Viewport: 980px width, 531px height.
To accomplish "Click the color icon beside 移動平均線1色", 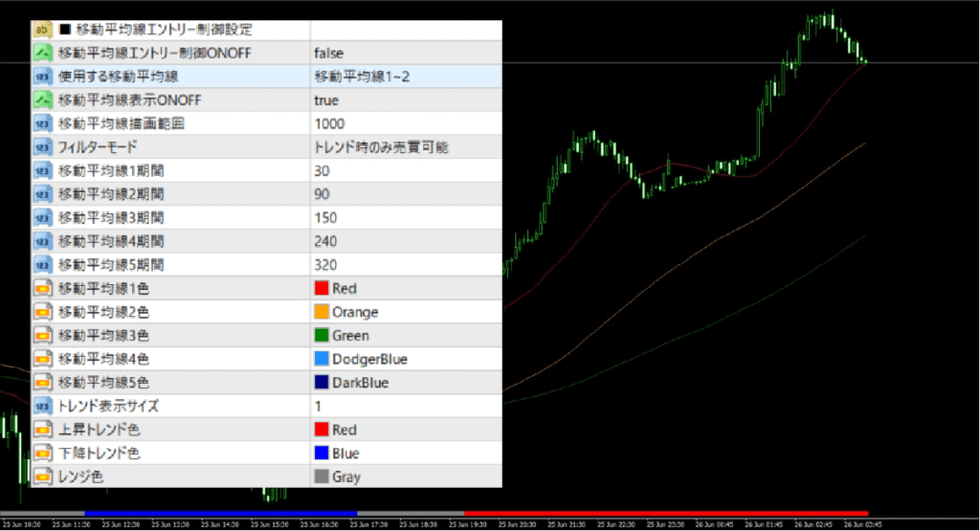I will pos(42,288).
